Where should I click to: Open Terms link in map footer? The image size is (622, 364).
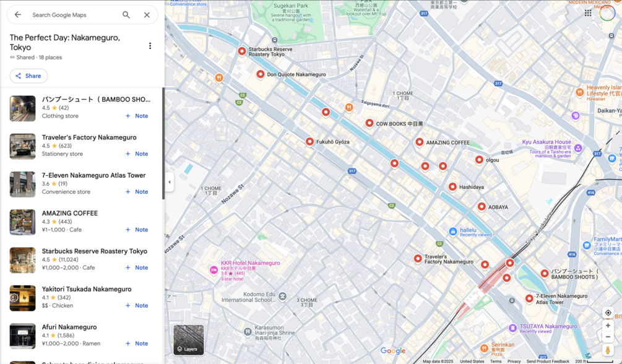tap(496, 362)
